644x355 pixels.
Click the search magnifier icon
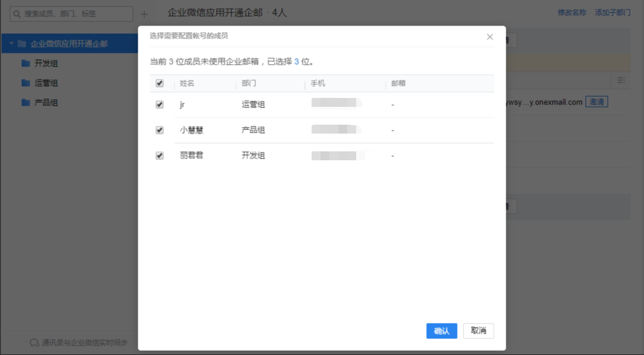[x=17, y=14]
